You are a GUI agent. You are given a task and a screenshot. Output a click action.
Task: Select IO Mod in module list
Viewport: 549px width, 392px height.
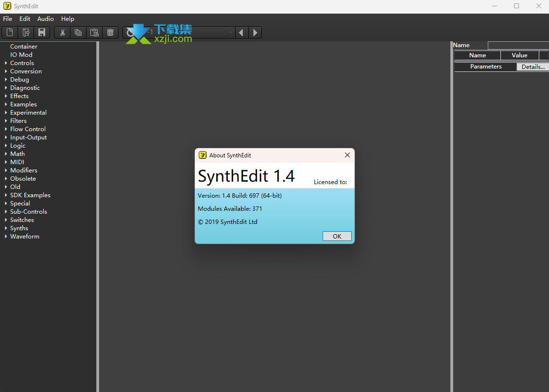[21, 54]
